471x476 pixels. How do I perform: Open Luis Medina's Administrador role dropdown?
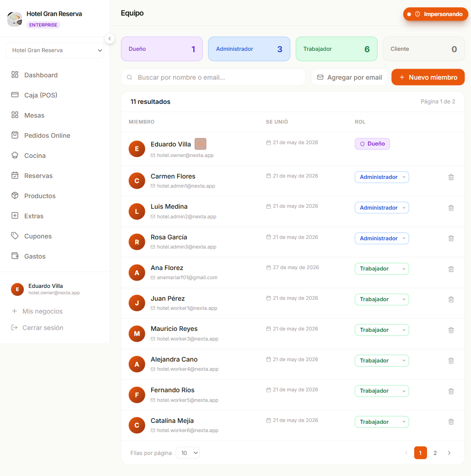pos(382,208)
